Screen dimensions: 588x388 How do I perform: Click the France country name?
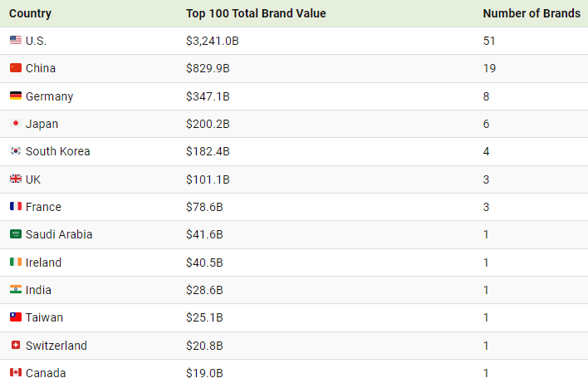[x=43, y=207]
